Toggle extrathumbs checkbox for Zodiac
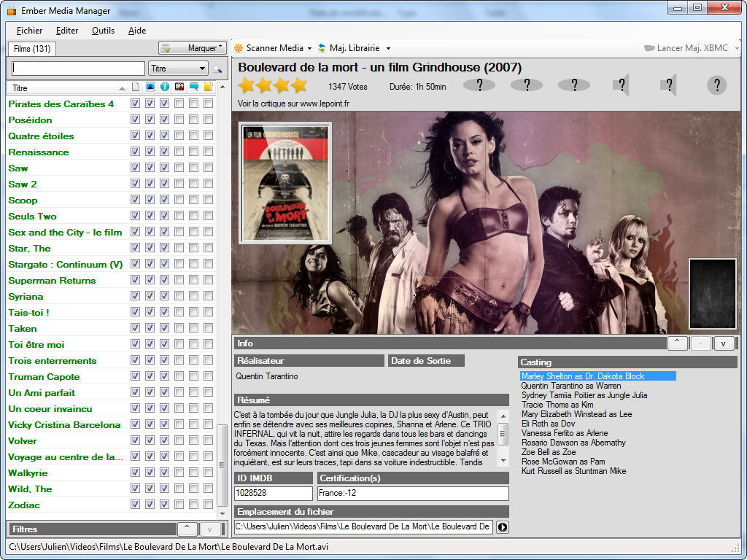Image resolution: width=747 pixels, height=560 pixels. click(x=208, y=505)
